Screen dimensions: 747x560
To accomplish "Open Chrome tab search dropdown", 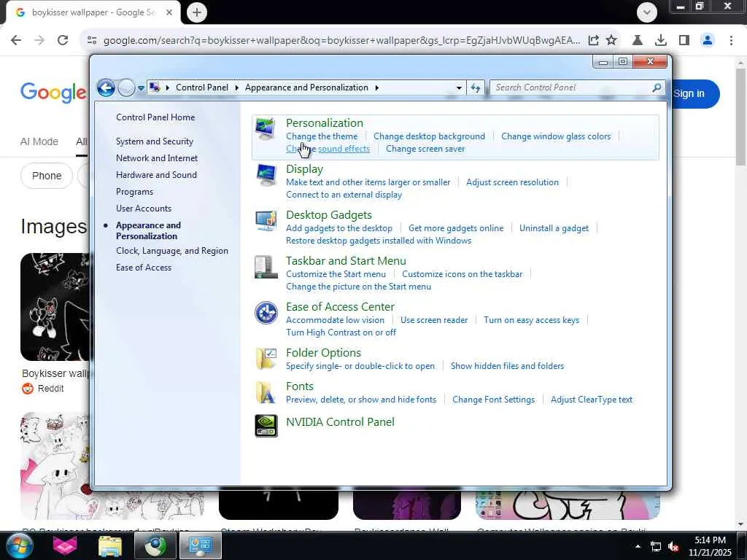I will pos(646,12).
